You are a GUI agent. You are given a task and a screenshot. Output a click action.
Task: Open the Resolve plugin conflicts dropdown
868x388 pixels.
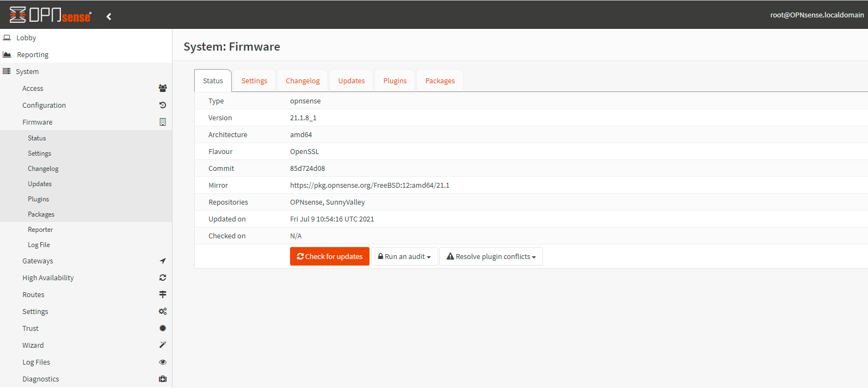point(491,256)
